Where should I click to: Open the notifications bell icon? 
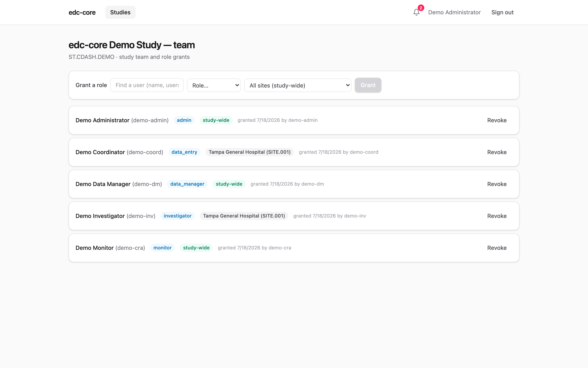(416, 12)
